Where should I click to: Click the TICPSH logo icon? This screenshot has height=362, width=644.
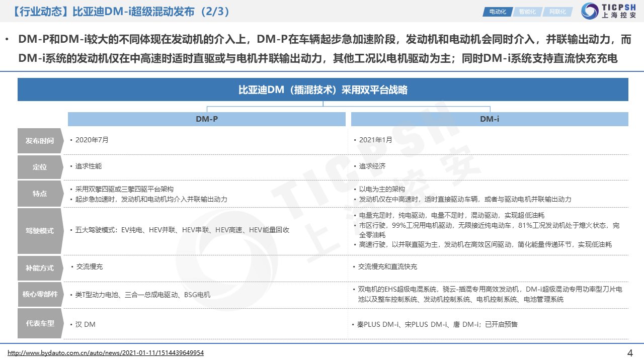(589, 12)
